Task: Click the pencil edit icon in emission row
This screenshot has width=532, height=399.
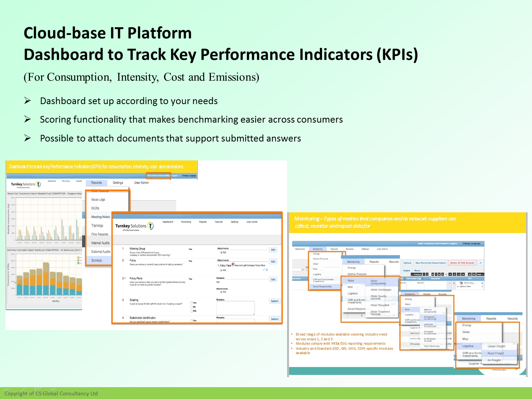Action: [449, 283]
